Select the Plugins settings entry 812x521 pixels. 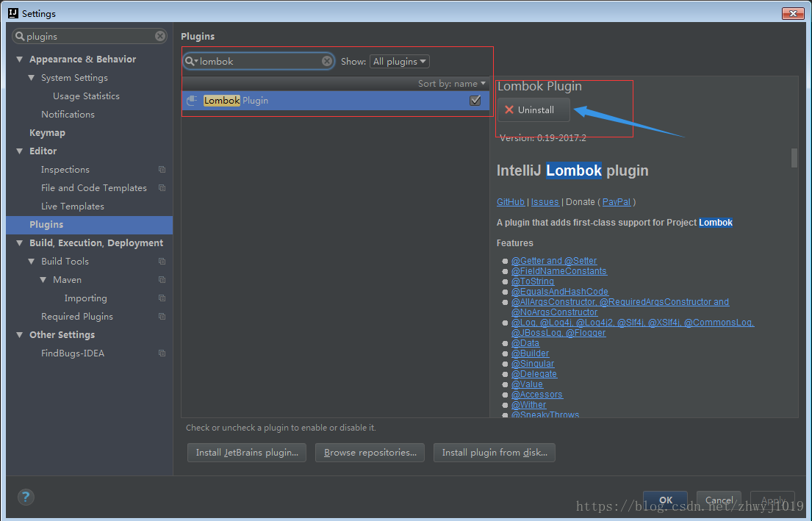click(x=89, y=224)
